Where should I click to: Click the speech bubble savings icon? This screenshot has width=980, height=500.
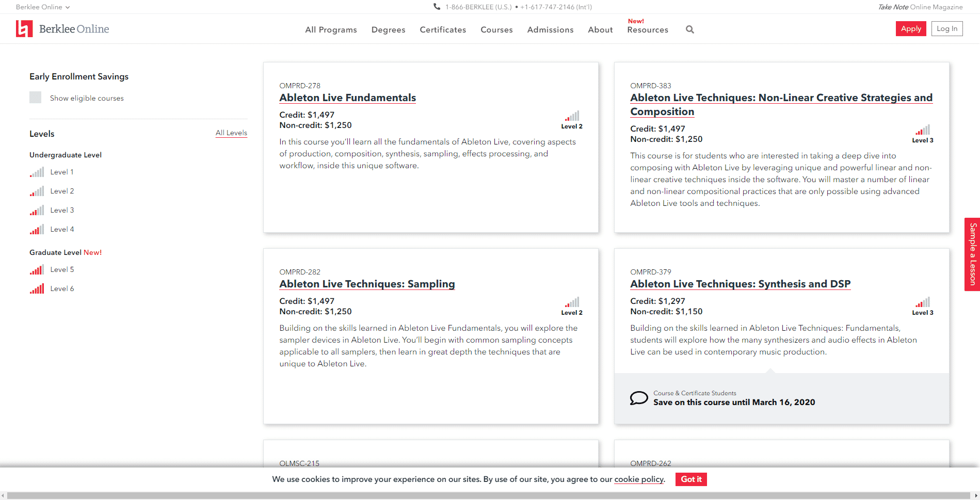[639, 398]
